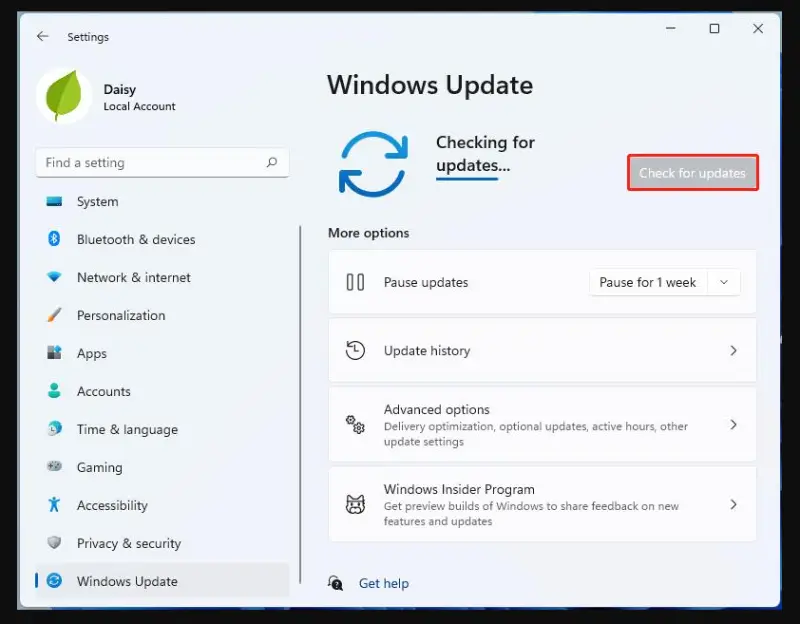800x624 pixels.
Task: Click the Windows Insider cat icon
Action: coord(355,504)
